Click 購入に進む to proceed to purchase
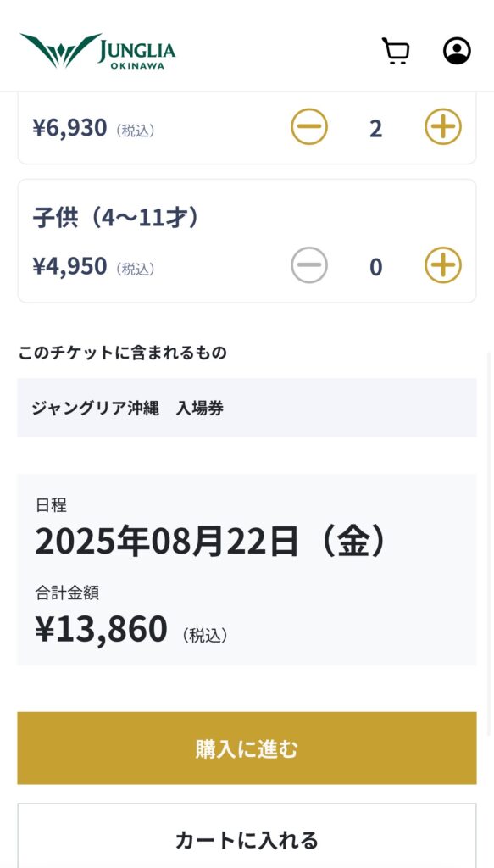Screen dimensions: 494x868 (247, 748)
